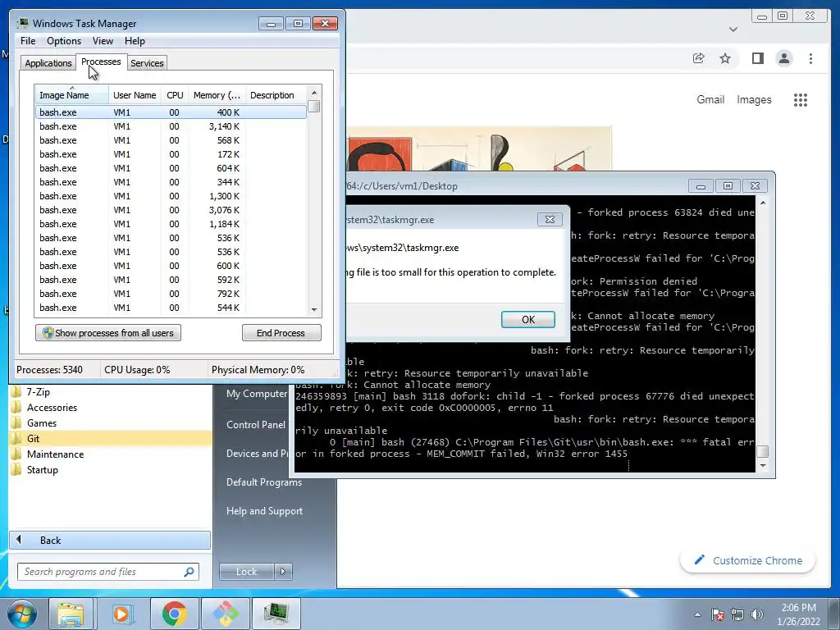Open the Startup folder in Start menu
The width and height of the screenshot is (840, 630).
point(110,469)
